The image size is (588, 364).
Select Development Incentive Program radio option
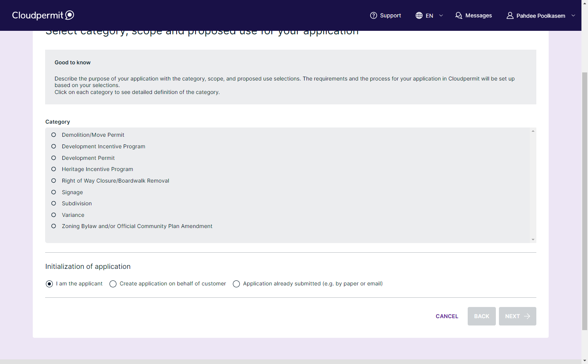(54, 146)
